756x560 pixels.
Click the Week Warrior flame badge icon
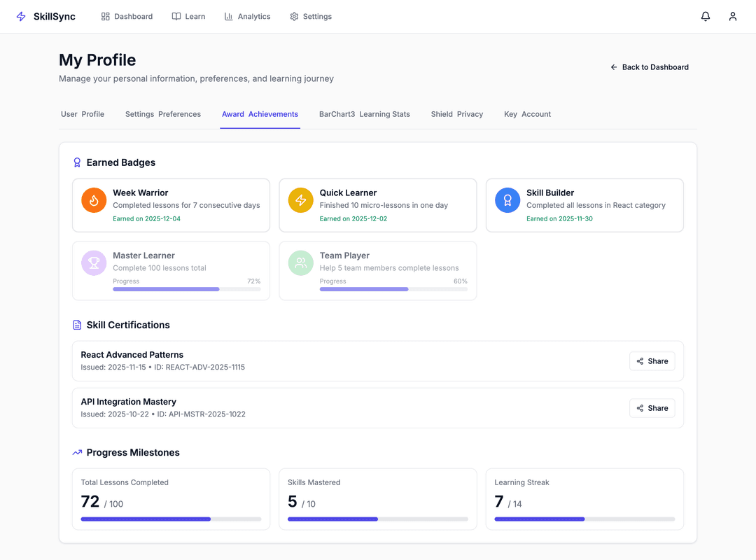point(94,200)
